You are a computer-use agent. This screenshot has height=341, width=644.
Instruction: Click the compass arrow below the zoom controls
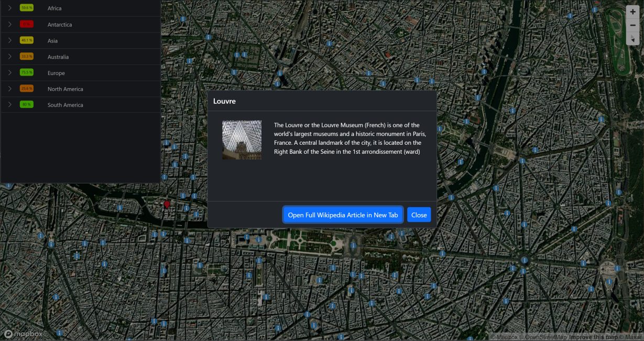(x=632, y=39)
